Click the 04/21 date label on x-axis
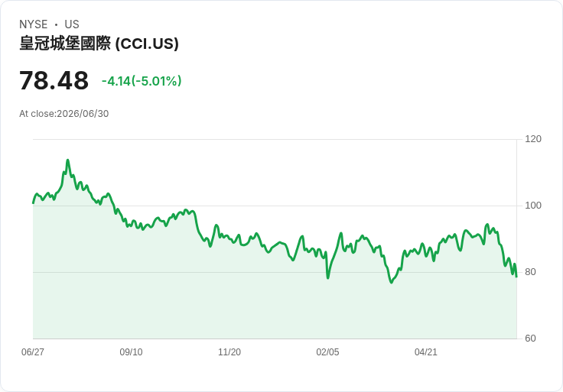This screenshot has width=563, height=392. (426, 352)
